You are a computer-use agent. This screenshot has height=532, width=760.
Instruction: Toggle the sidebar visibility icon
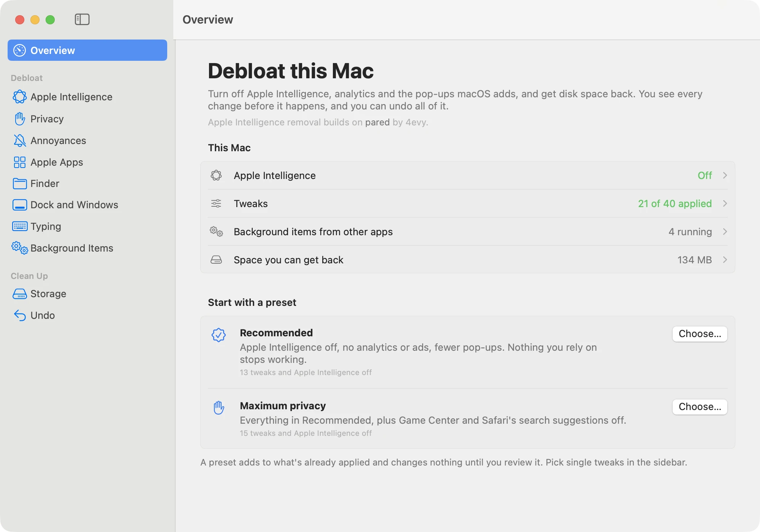pos(82,19)
